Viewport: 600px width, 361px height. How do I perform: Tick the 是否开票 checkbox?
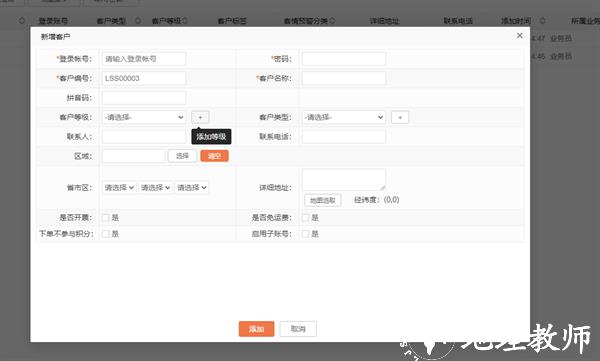point(106,218)
